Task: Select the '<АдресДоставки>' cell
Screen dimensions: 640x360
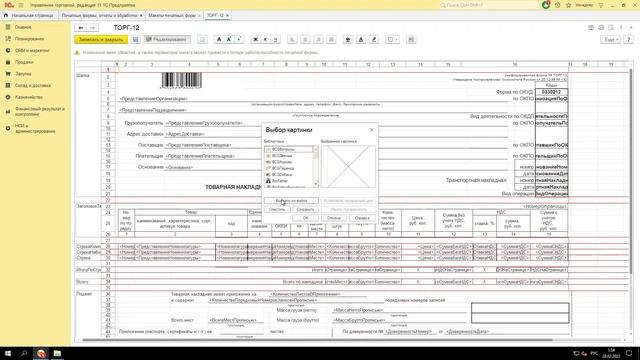Action: coord(185,134)
